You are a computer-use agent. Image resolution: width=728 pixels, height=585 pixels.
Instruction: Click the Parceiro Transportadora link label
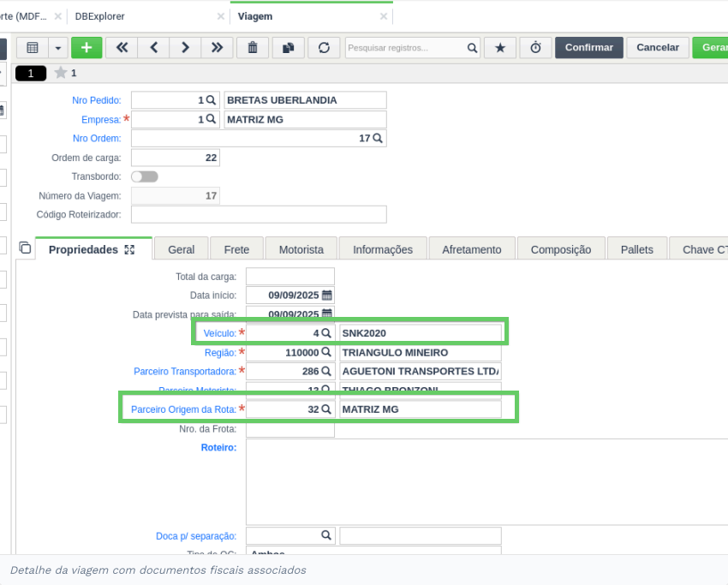coord(185,372)
